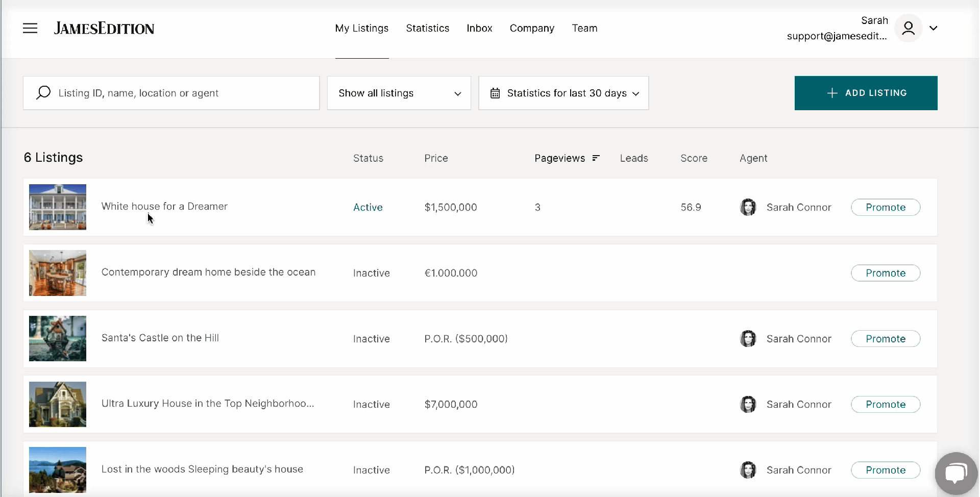Sort by the Score column header
Viewport: 980px width, 497px height.
pyautogui.click(x=694, y=158)
